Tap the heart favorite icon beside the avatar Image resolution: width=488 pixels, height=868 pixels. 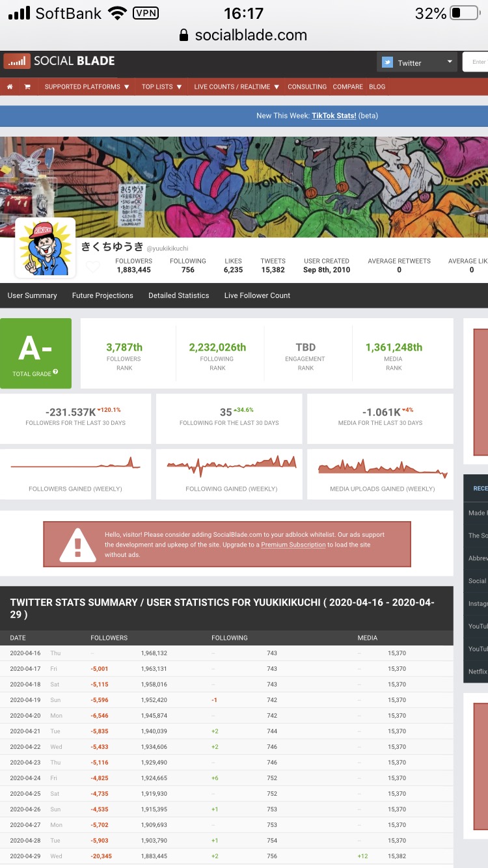[x=93, y=267]
